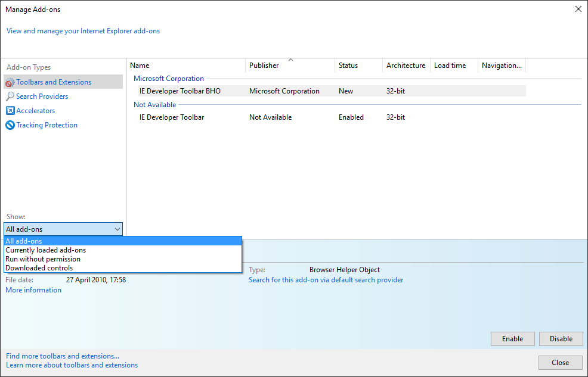Click 'Not Available' publisher cell
The width and height of the screenshot is (588, 377).
pos(270,117)
